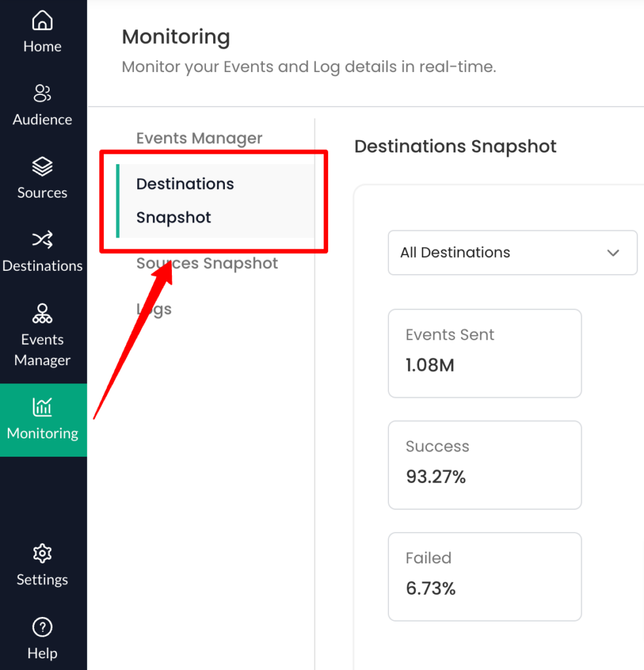The height and width of the screenshot is (670, 644).
Task: Click Sources label in sidebar
Action: pyautogui.click(x=42, y=193)
